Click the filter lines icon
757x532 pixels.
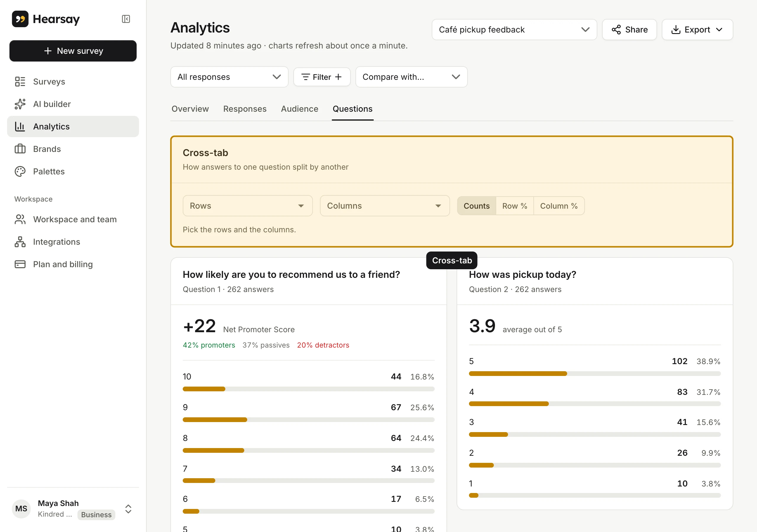click(306, 77)
